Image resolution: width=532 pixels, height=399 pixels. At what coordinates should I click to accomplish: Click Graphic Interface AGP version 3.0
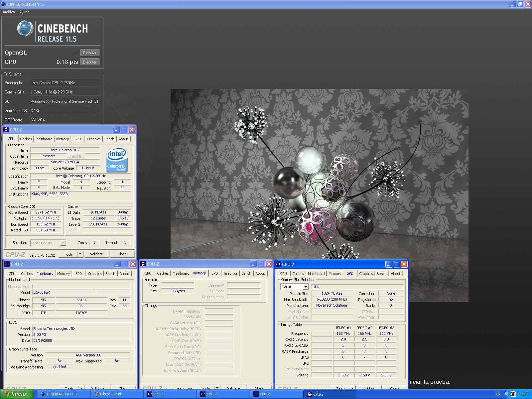point(88,355)
